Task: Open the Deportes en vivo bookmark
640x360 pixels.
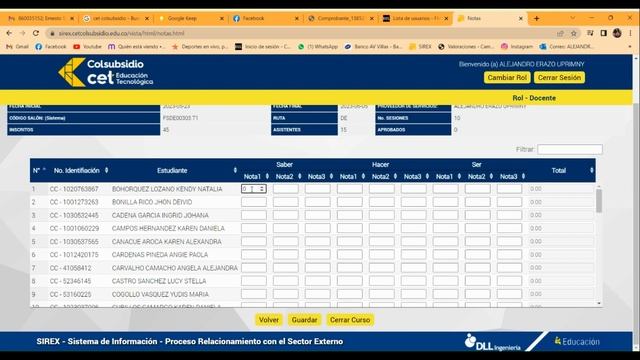Action: click(200, 47)
